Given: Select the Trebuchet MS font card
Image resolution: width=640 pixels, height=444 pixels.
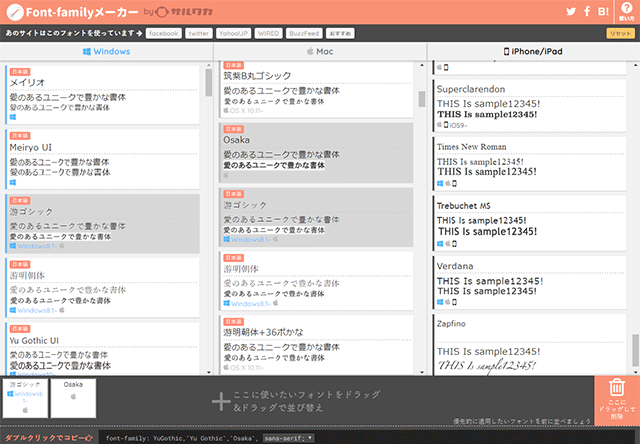Looking at the screenshot, I should (x=529, y=223).
